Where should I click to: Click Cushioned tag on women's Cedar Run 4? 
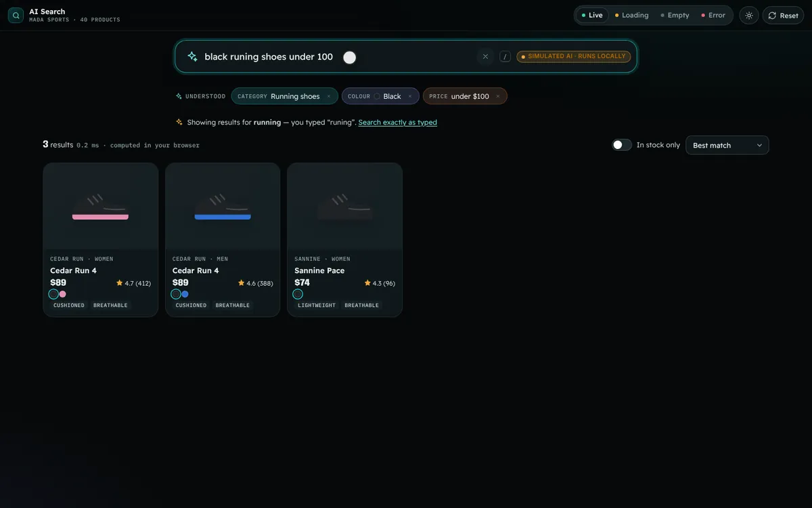[69, 305]
